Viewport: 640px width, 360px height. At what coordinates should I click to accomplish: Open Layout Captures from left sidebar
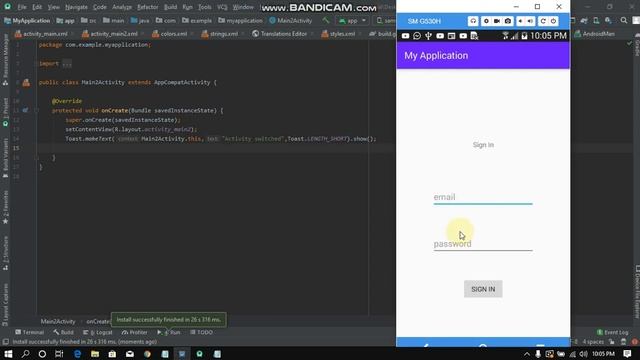click(5, 304)
